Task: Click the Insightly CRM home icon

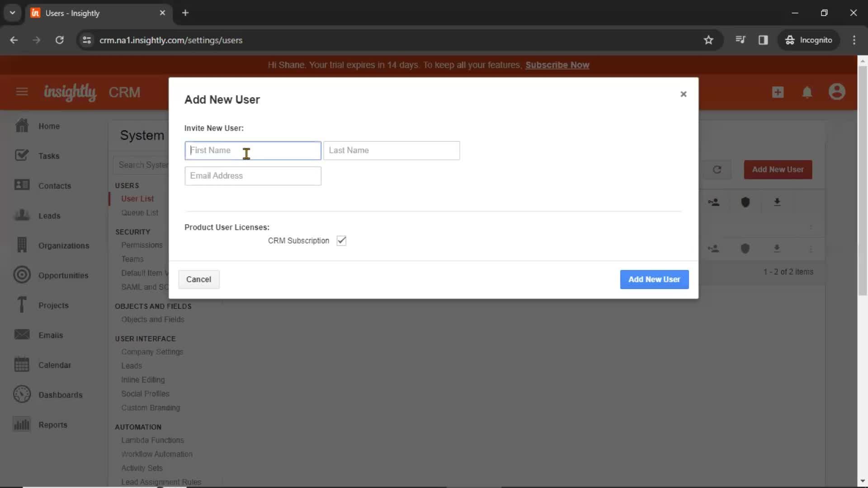Action: pyautogui.click(x=71, y=92)
